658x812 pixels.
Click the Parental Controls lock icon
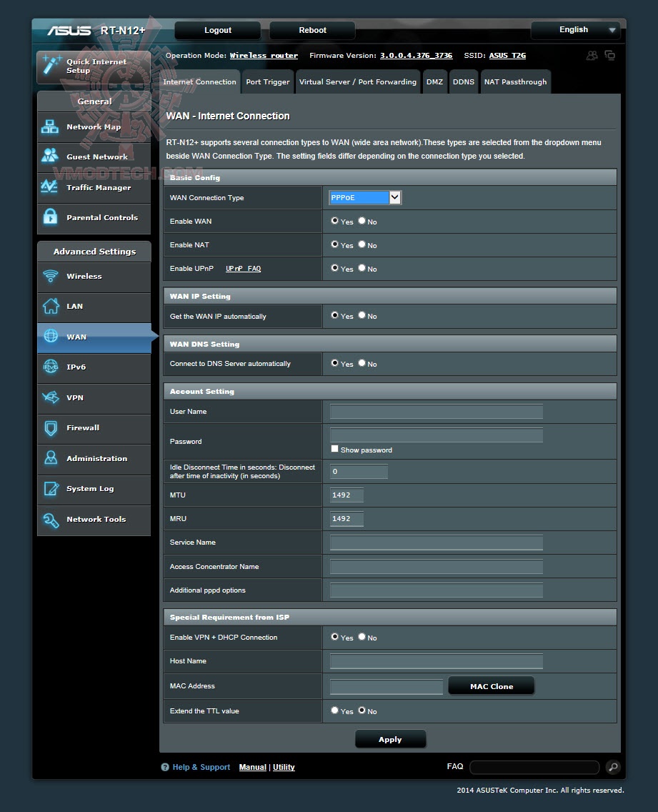coord(50,217)
